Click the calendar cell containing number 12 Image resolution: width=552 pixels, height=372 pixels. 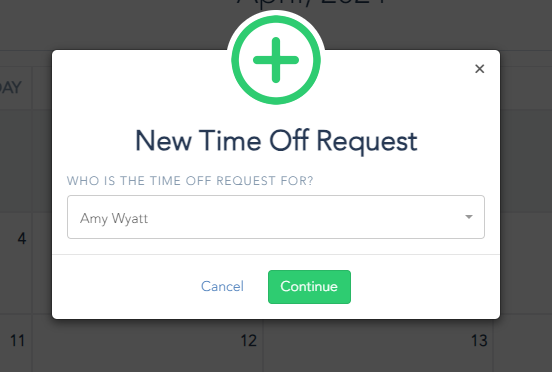point(148,343)
